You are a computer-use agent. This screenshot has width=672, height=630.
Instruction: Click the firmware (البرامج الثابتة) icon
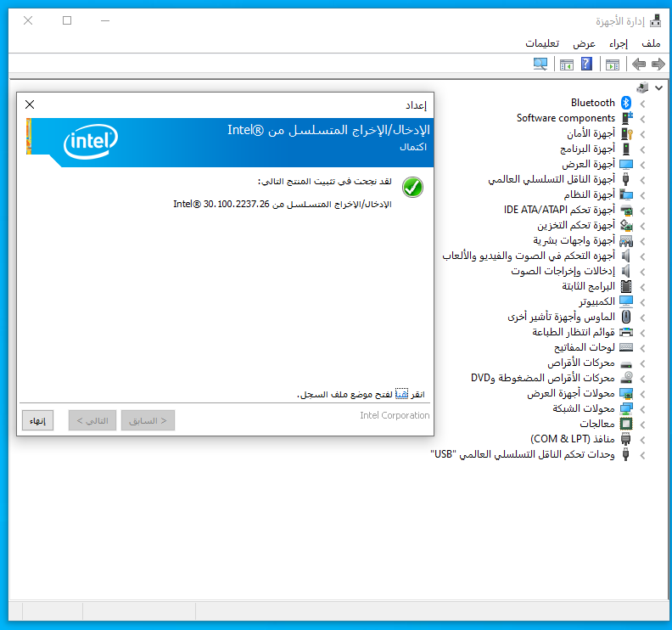pyautogui.click(x=626, y=286)
